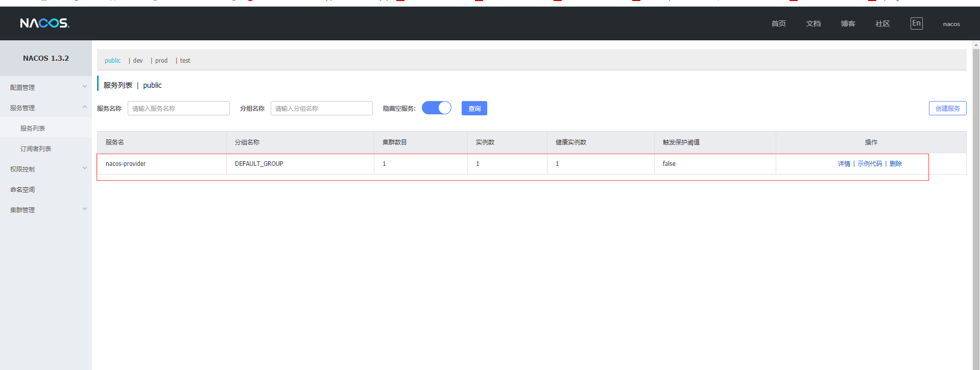This screenshot has width=980, height=370.
Task: Click the NACOS logo
Action: click(x=45, y=23)
